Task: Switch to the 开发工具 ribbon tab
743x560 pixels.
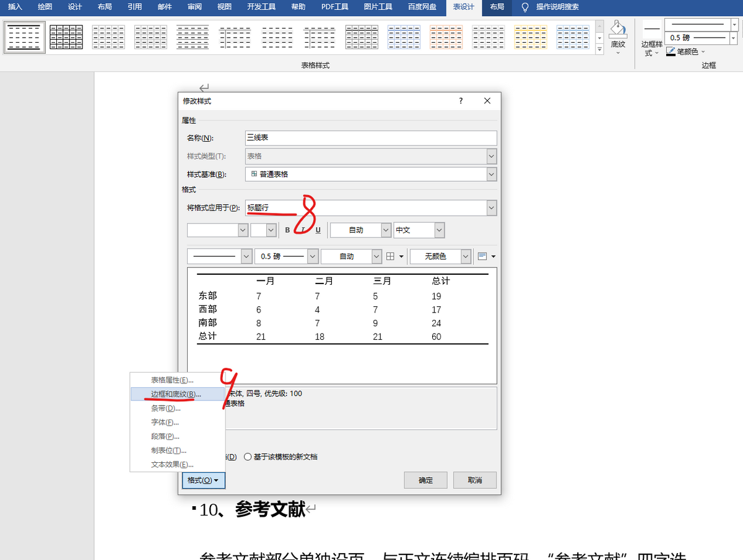Action: point(261,7)
